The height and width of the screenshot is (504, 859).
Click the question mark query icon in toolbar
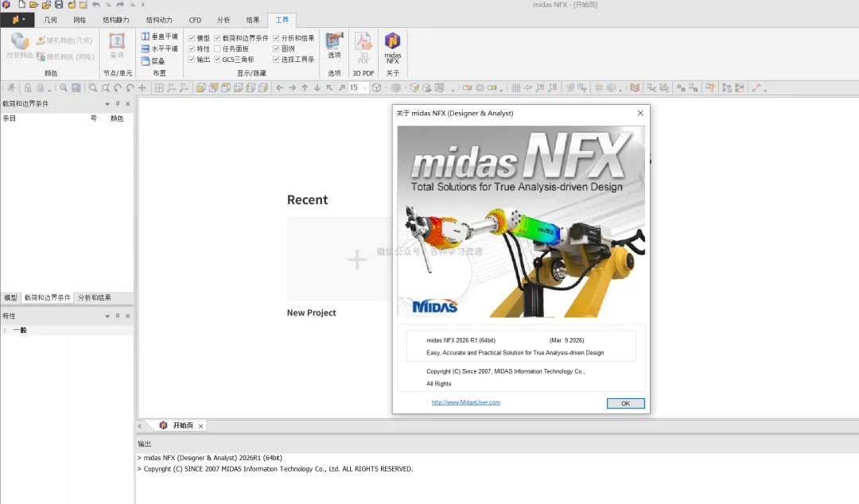pos(710,87)
